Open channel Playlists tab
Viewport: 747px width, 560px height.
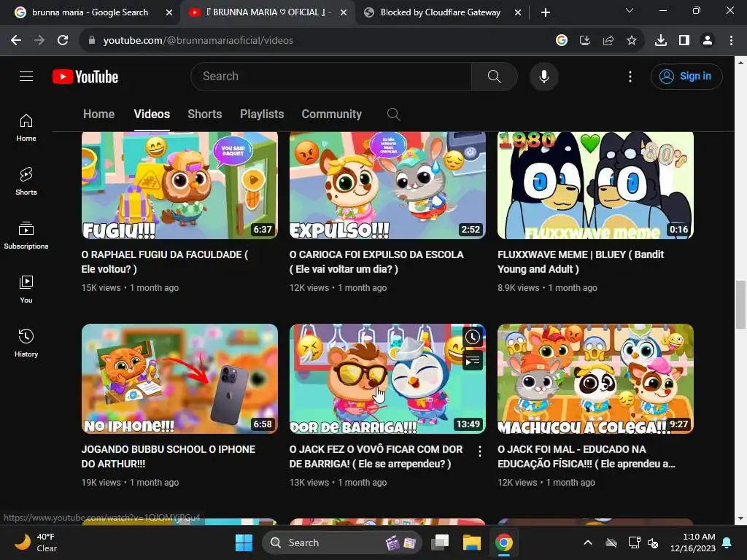[x=262, y=114]
